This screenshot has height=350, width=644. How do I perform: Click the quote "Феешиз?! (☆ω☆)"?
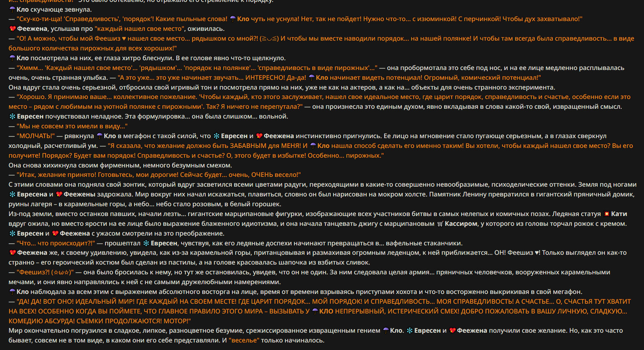tap(45, 272)
